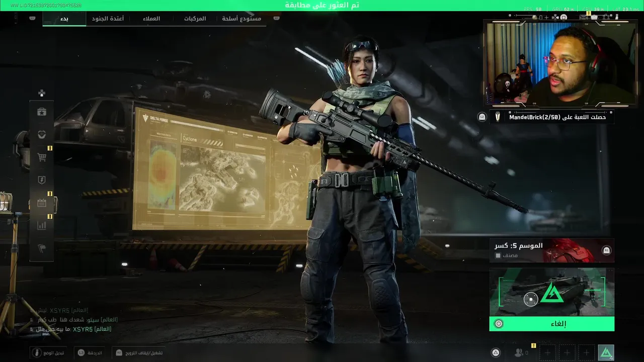
Task: Click the circular target icon on mode thumbnail
Action: 530,300
